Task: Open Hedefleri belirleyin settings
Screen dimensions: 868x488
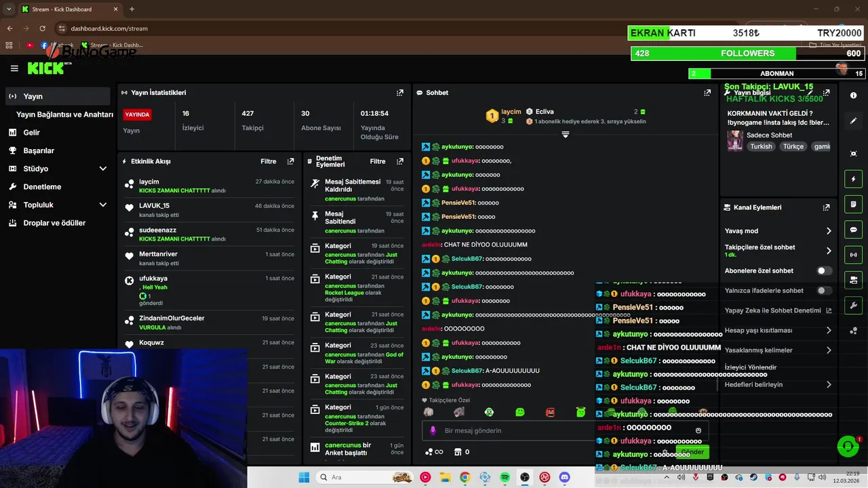Action: 778,384
